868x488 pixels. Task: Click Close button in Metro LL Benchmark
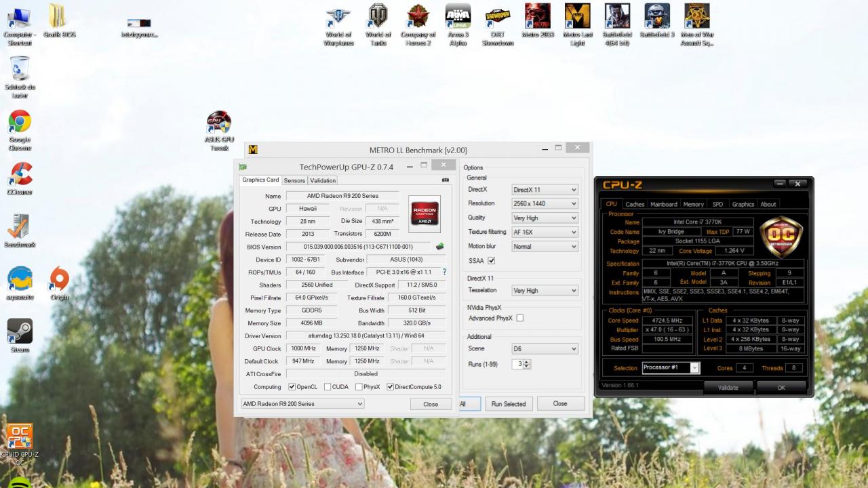(x=560, y=403)
